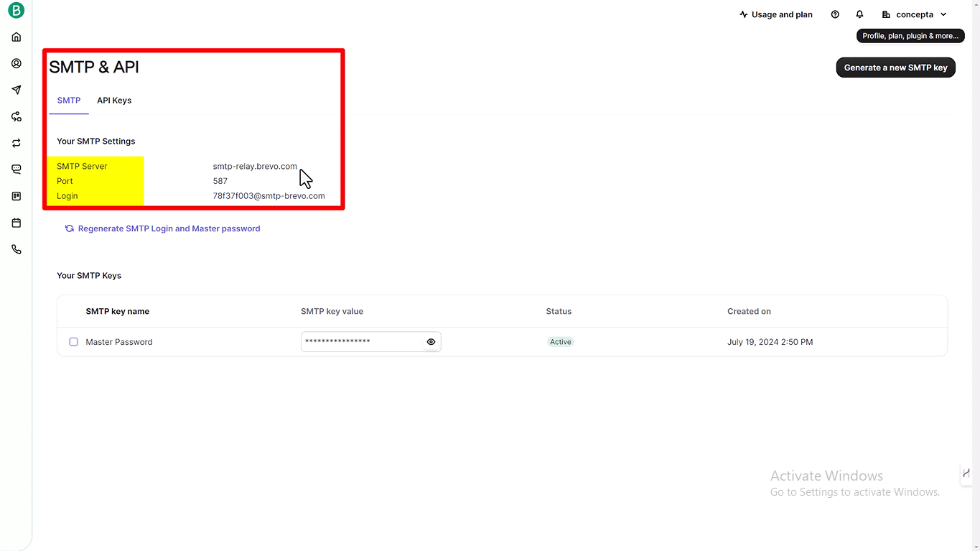Switch to the SMTP tab

coord(69,101)
